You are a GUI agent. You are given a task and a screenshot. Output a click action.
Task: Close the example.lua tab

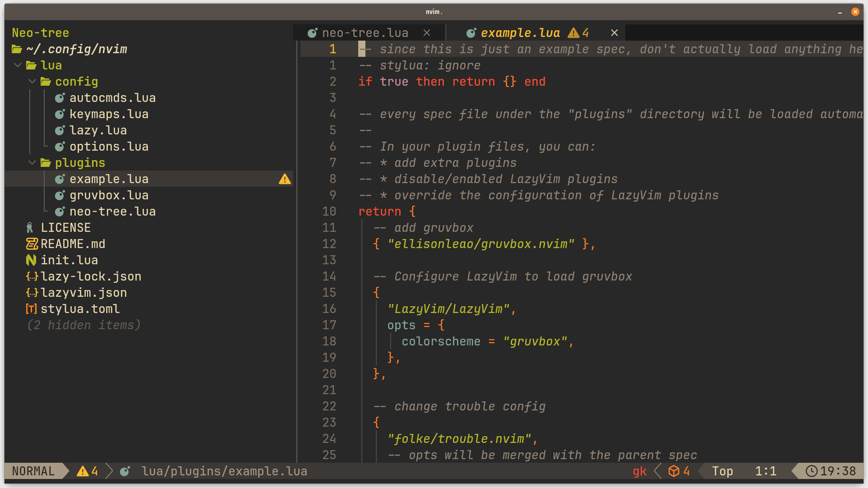tap(614, 32)
